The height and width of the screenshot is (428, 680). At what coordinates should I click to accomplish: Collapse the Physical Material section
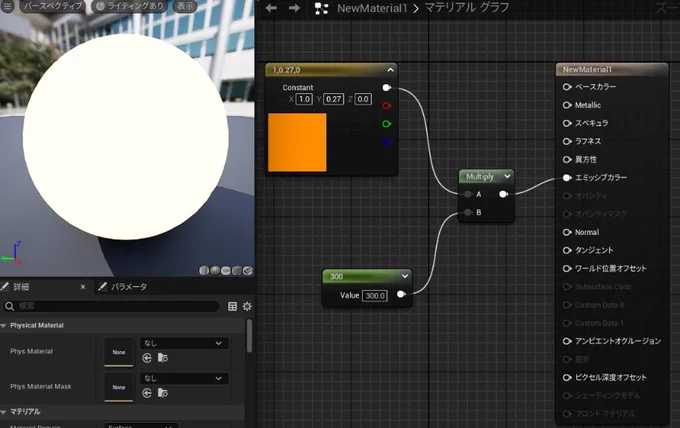click(x=3, y=325)
